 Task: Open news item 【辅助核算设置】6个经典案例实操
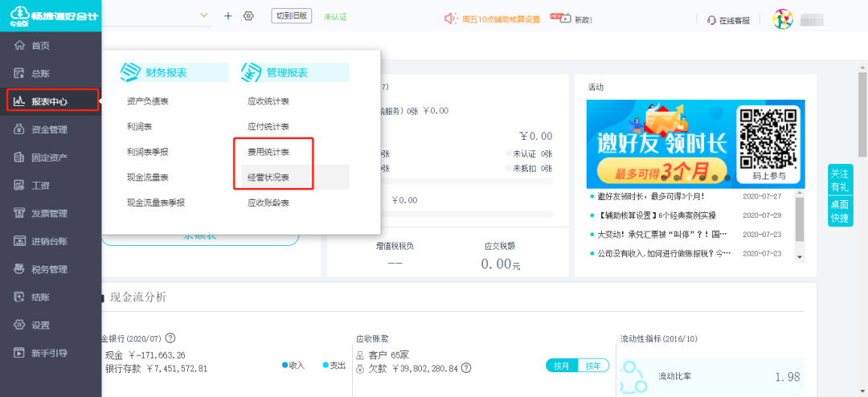coord(657,215)
